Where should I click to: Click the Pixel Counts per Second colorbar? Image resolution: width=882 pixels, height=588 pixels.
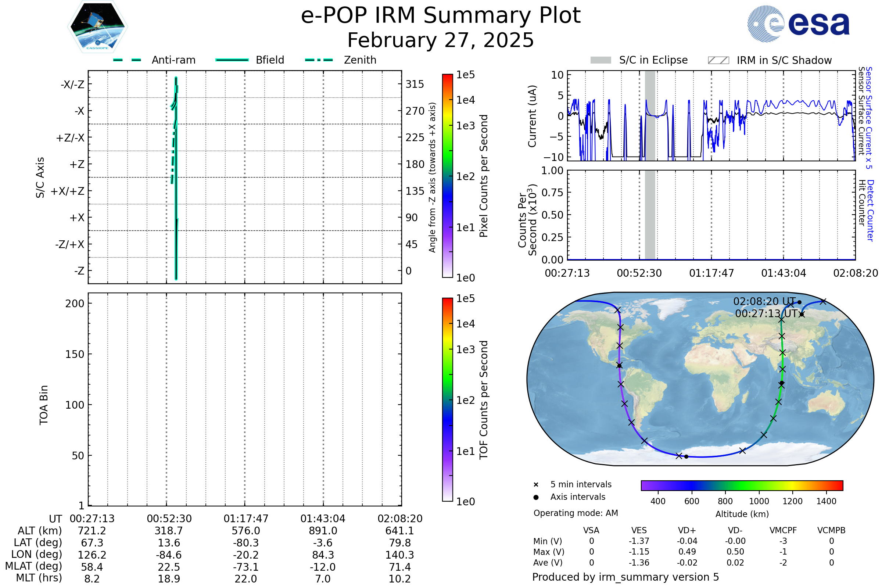click(447, 176)
